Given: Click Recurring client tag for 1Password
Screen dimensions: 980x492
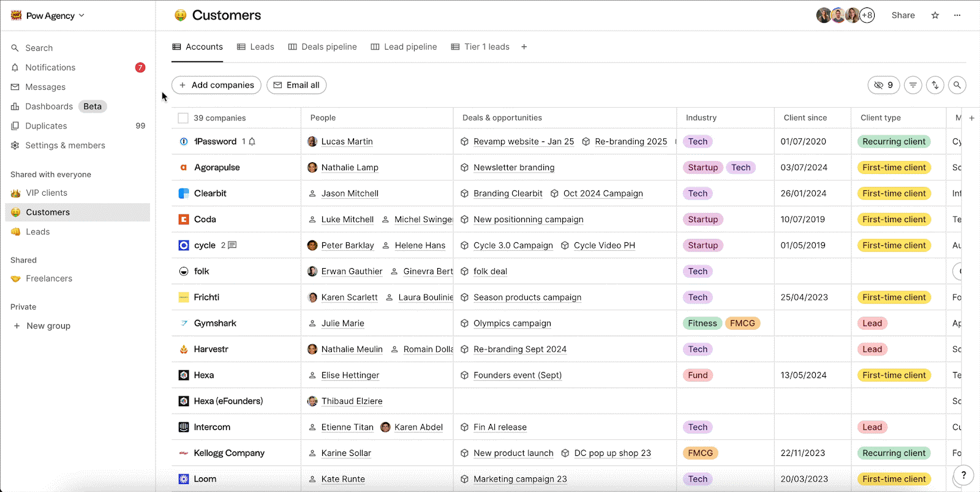Looking at the screenshot, I should click(894, 141).
